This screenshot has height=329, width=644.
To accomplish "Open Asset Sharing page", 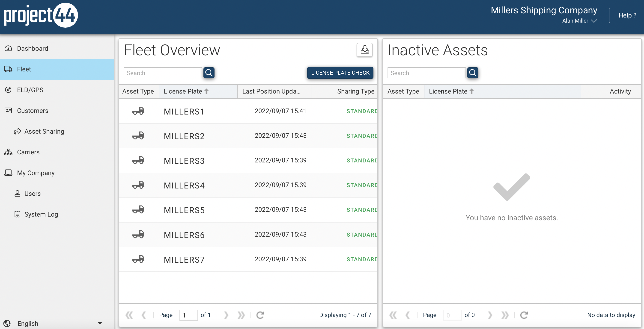I will (x=57, y=131).
